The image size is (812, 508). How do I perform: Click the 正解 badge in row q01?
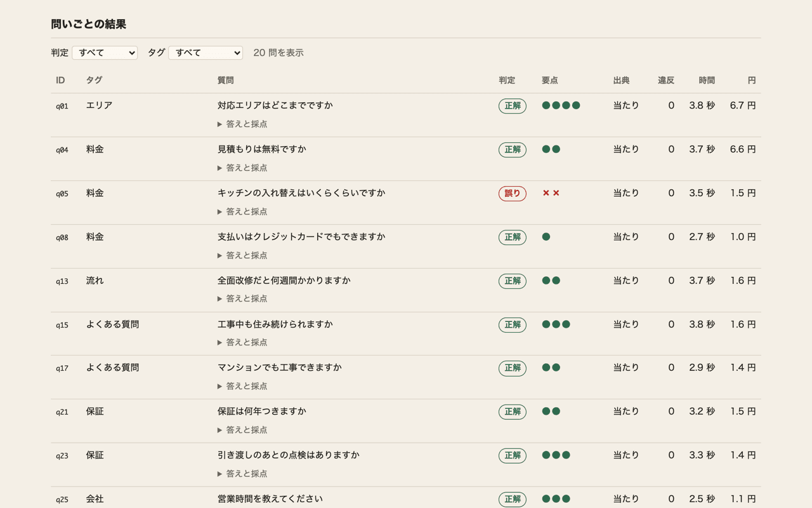coord(513,106)
